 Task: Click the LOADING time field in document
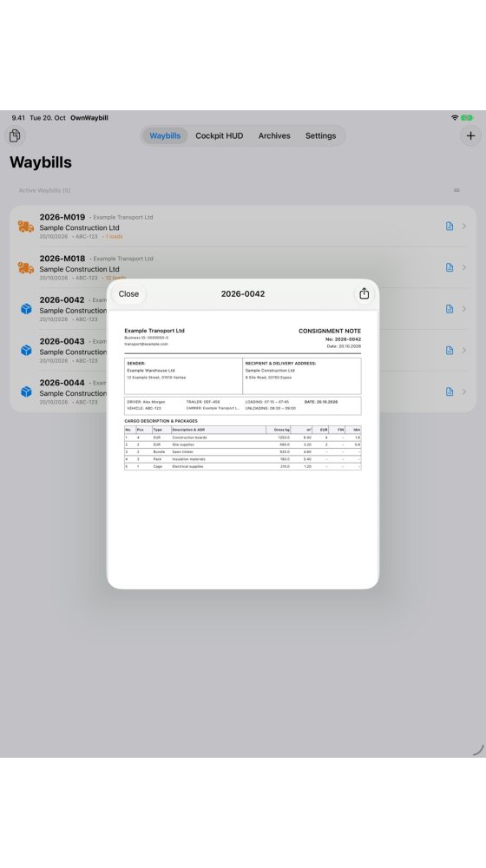[266, 402]
